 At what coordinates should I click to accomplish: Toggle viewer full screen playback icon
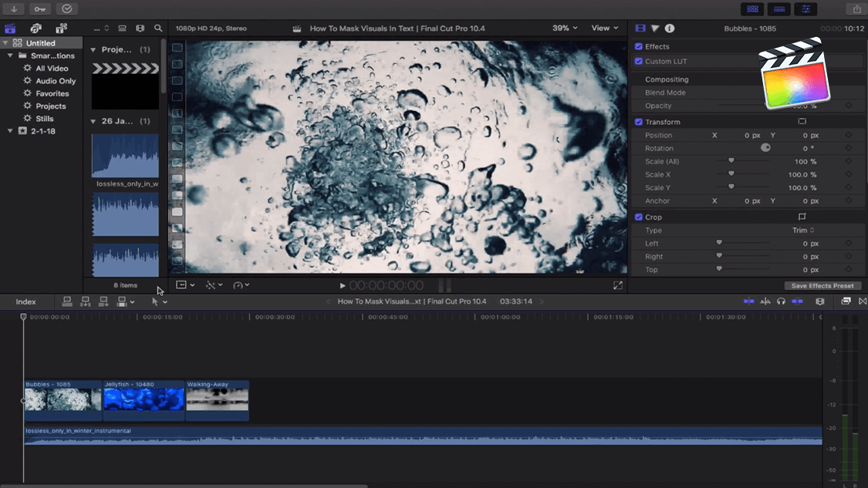coord(618,285)
